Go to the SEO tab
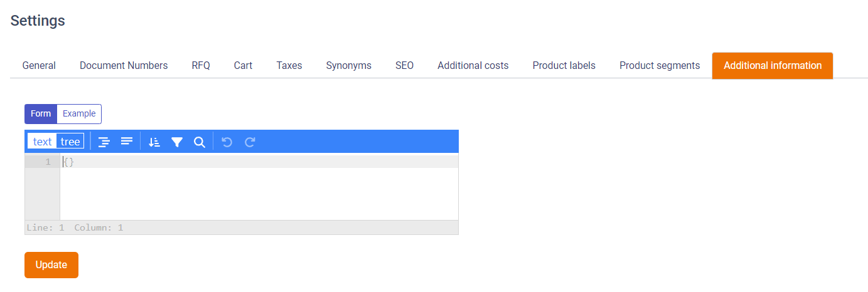This screenshot has width=868, height=292. [404, 65]
